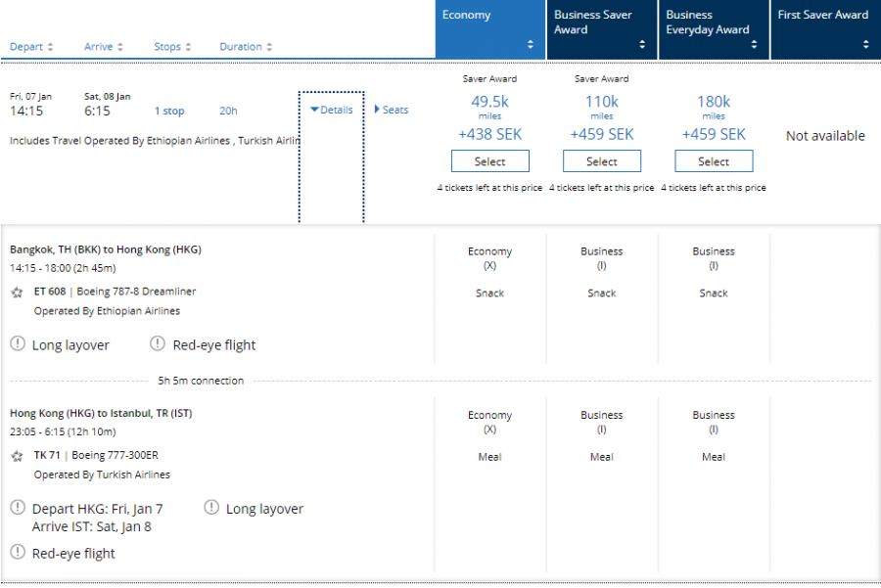Open the First Saver Award column
The image size is (881, 588).
(825, 29)
